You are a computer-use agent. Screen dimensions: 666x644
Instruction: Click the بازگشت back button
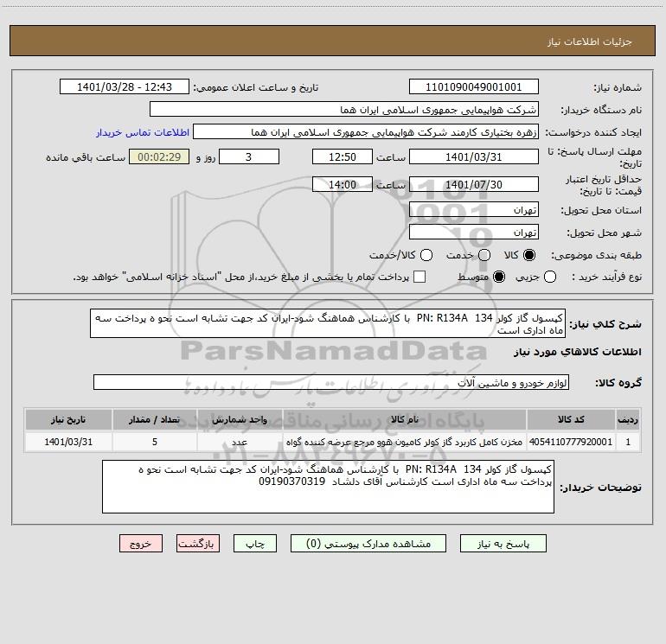coord(198,544)
